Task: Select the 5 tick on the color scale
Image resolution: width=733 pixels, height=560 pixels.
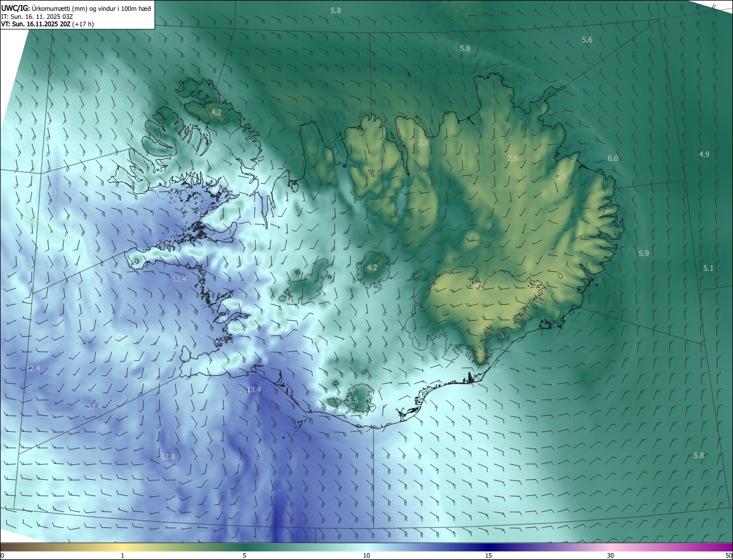Action: tap(245, 555)
